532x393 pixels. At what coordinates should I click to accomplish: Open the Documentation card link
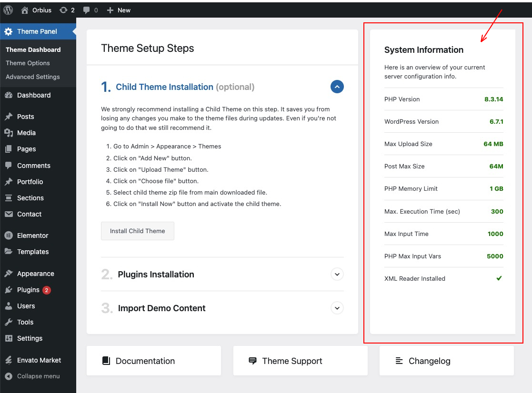tap(154, 361)
